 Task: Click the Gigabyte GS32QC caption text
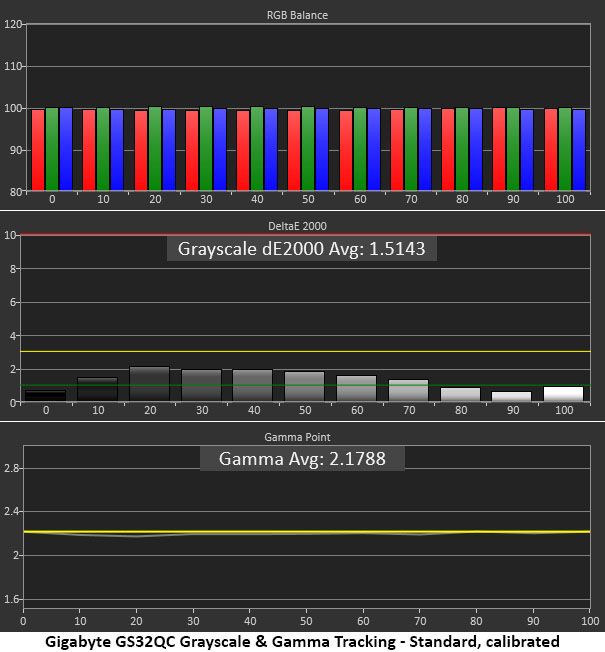click(302, 642)
